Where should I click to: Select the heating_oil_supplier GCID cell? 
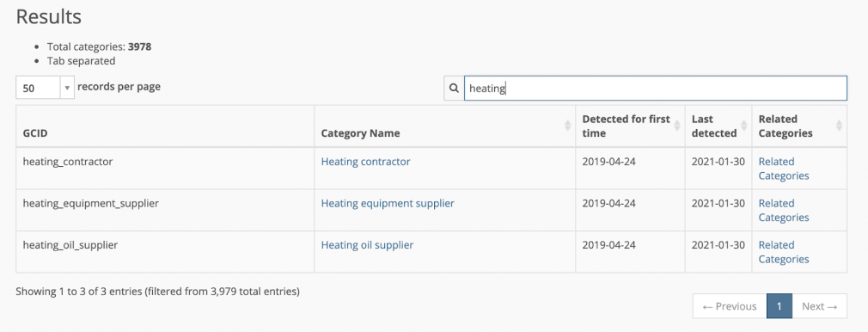[165, 252]
